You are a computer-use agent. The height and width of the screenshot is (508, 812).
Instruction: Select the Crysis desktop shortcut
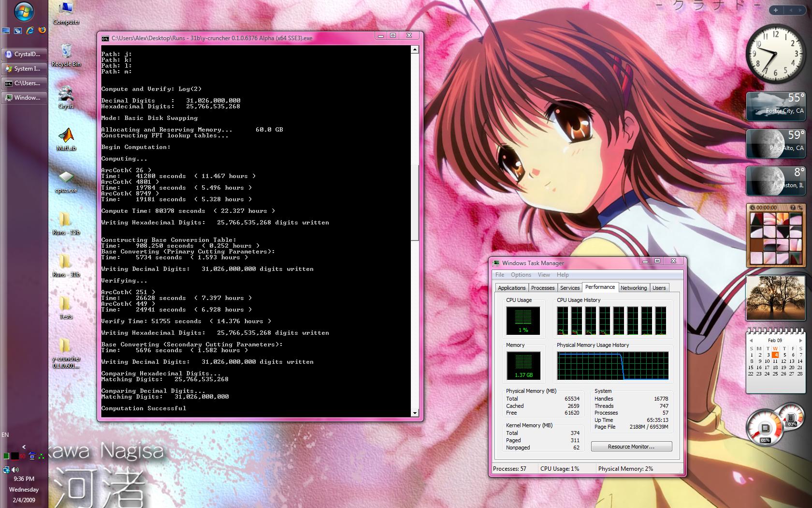[x=66, y=97]
